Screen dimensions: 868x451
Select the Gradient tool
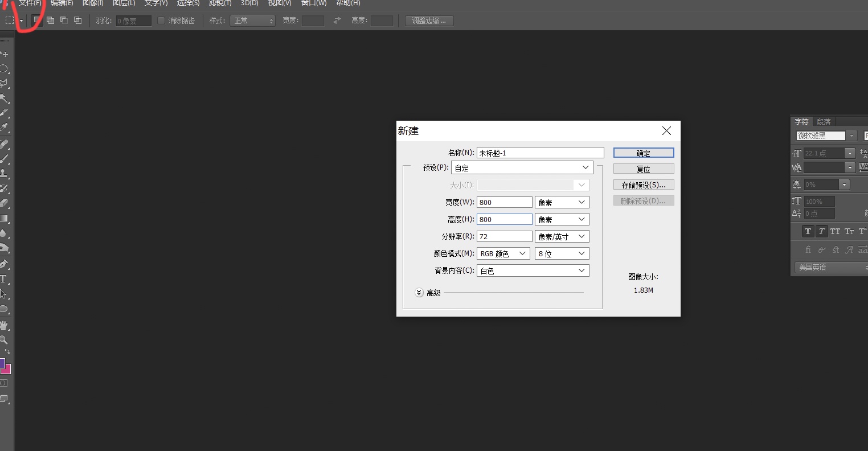coord(4,218)
